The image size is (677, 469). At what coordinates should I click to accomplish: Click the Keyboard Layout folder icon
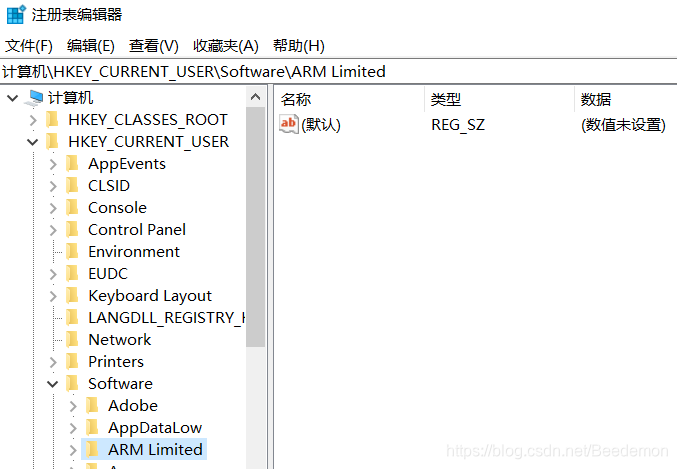[73, 296]
